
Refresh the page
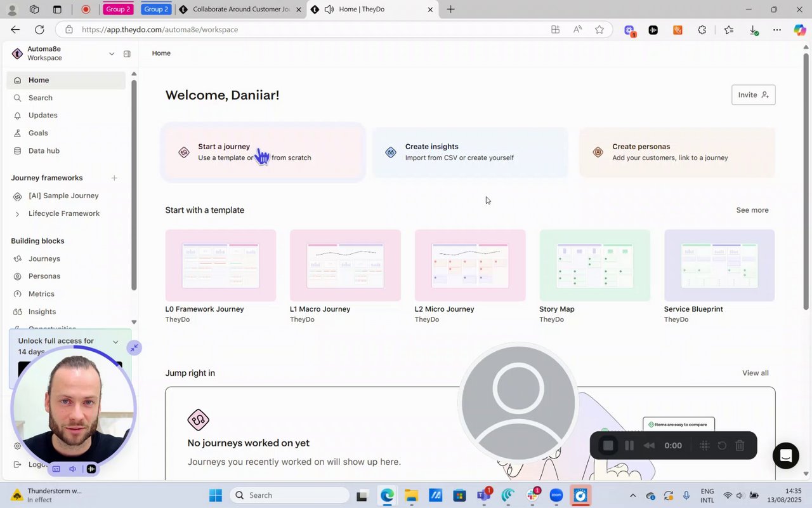click(39, 30)
